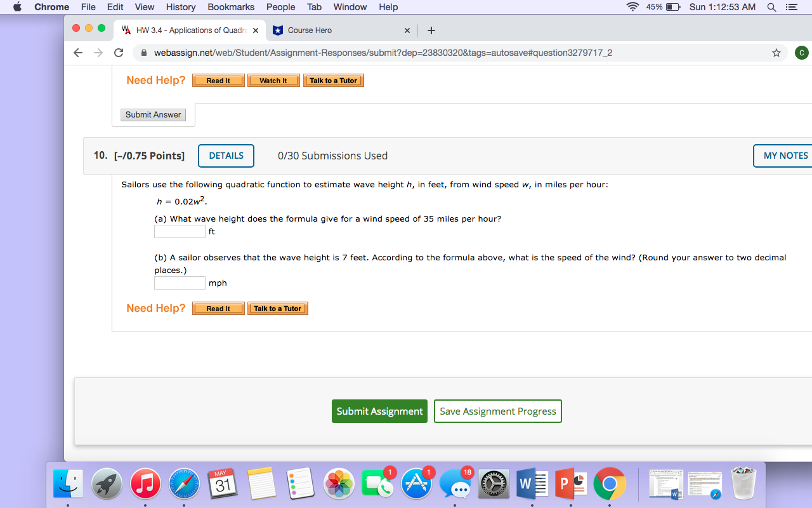The height and width of the screenshot is (508, 812).
Task: Open Wi-Fi status menu
Action: pyautogui.click(x=632, y=7)
